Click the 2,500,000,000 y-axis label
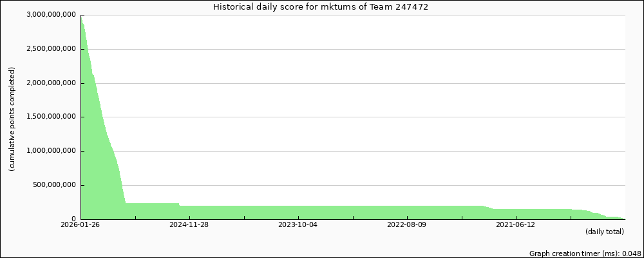Viewport: 644px width, 258px height. click(x=52, y=49)
